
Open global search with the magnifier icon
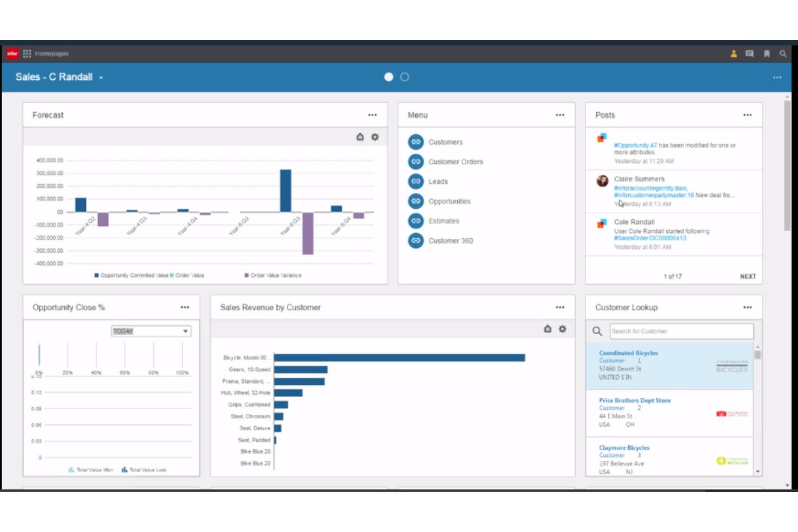click(783, 53)
